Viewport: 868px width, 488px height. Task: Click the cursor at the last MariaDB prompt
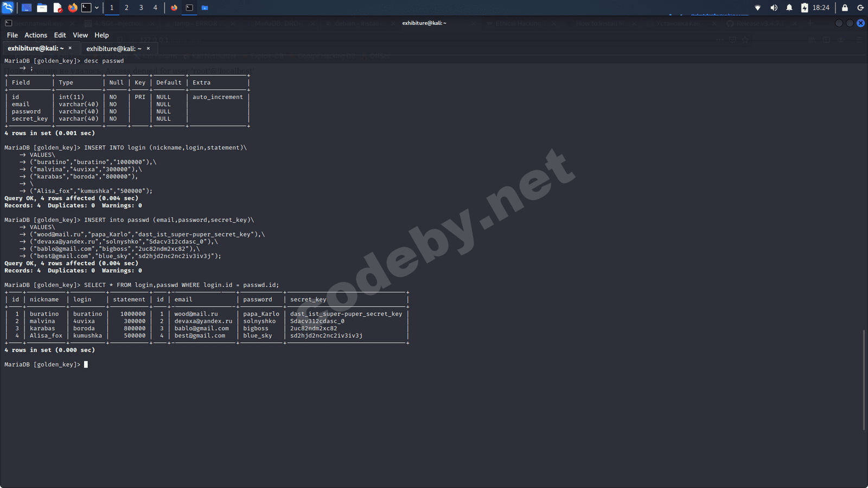(86, 365)
